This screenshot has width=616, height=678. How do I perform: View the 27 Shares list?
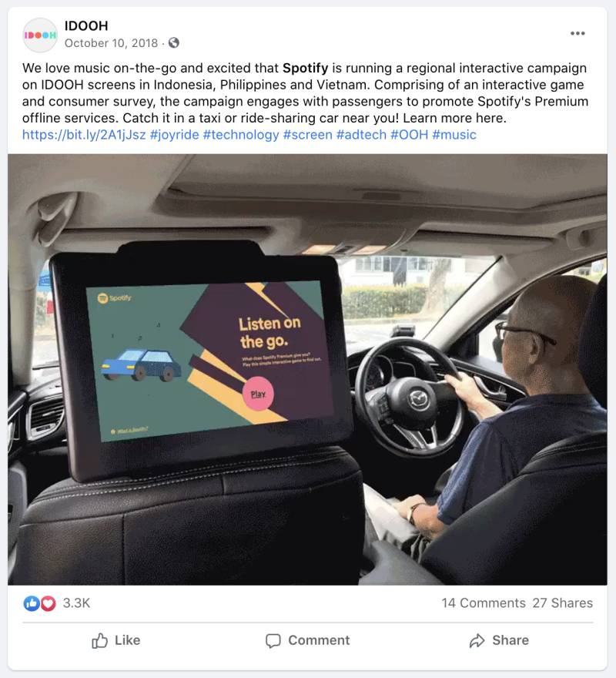click(x=562, y=602)
